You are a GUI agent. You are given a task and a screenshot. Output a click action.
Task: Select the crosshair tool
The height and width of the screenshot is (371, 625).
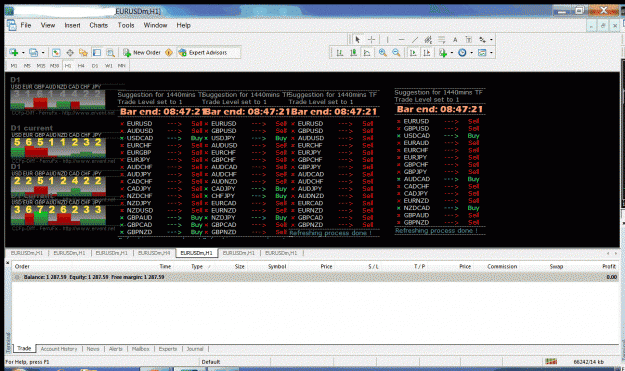[x=371, y=39]
